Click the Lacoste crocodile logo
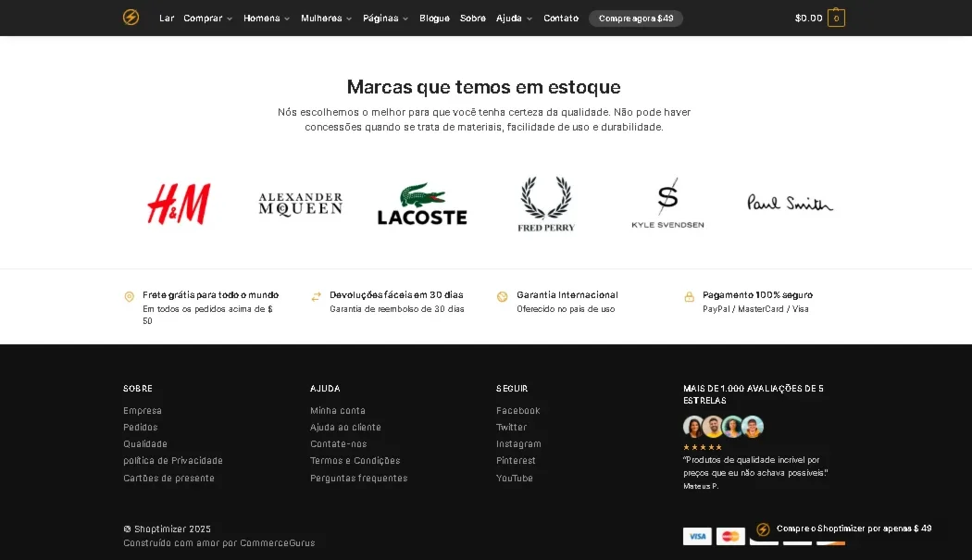The image size is (972, 560). click(422, 204)
